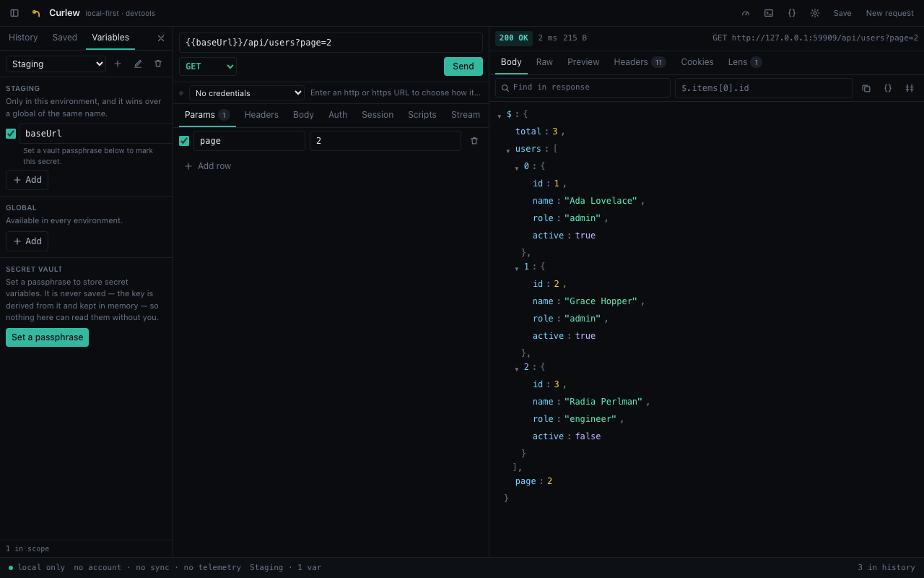This screenshot has height=578, width=924.
Task: Click the baseUrl variable name field
Action: pos(97,134)
